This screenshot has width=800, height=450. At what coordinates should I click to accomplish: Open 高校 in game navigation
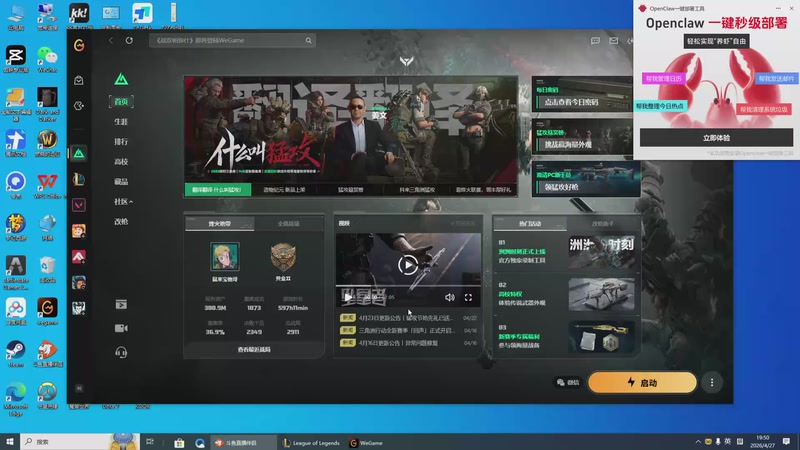(x=121, y=162)
